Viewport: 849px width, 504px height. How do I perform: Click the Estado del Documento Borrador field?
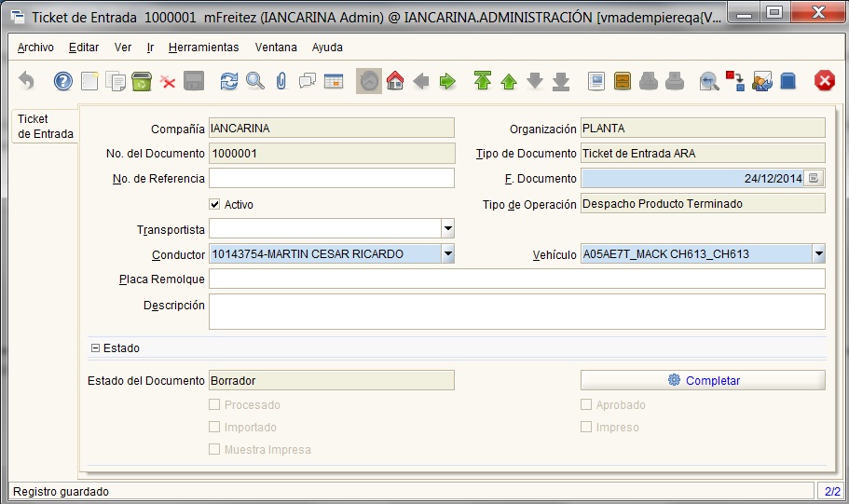pyautogui.click(x=332, y=380)
